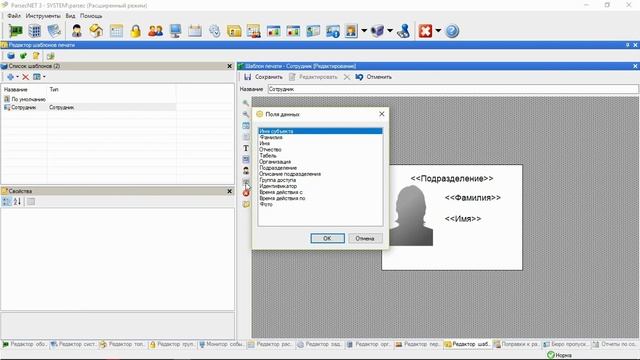Image resolution: width=640 pixels, height=360 pixels.
Task: Switch to the Поправки к ра. bottom tab
Action: pyautogui.click(x=516, y=344)
